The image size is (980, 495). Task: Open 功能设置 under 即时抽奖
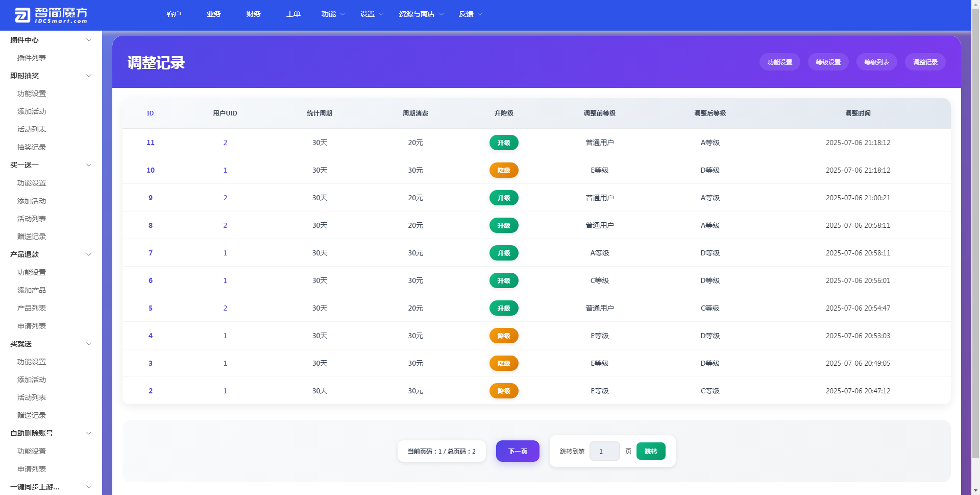point(32,93)
